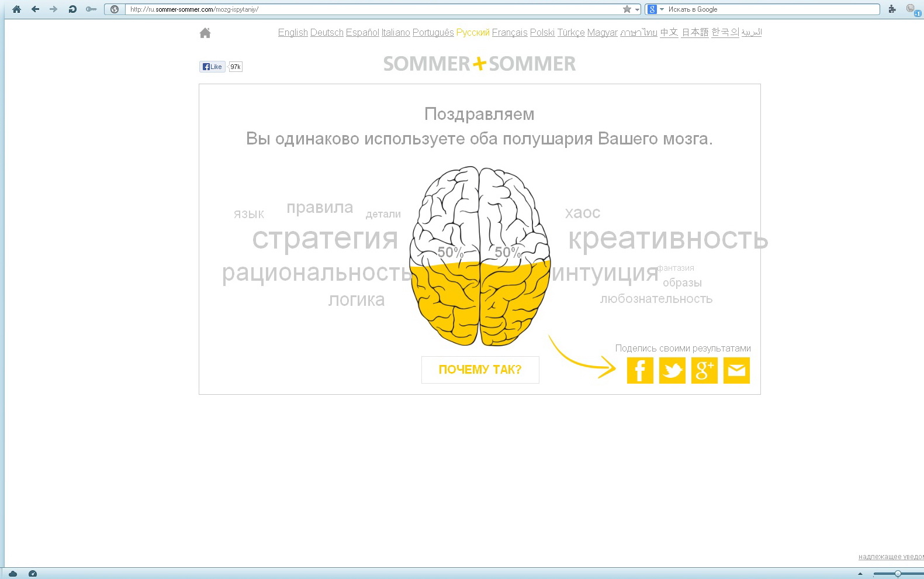Switch language to Thai ภาษาไทย

(639, 33)
